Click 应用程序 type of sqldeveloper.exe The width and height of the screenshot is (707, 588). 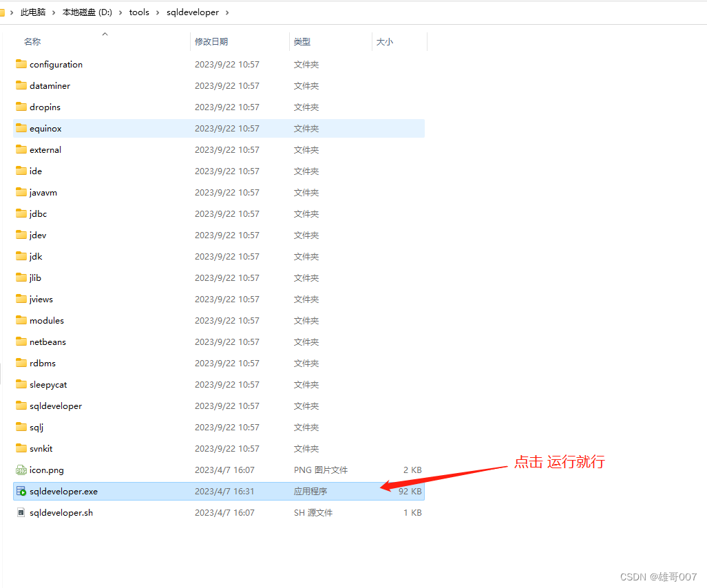(x=310, y=491)
